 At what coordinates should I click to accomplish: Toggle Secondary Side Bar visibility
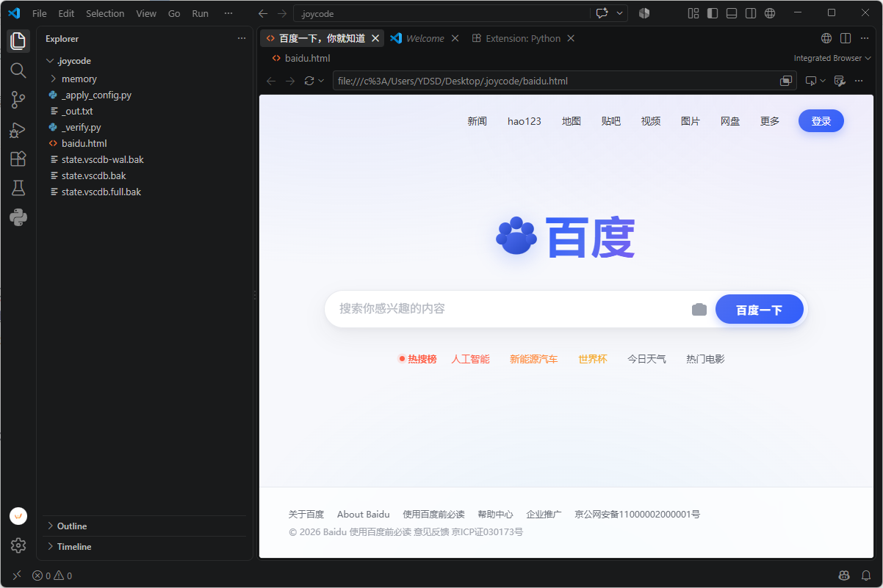pyautogui.click(x=751, y=13)
